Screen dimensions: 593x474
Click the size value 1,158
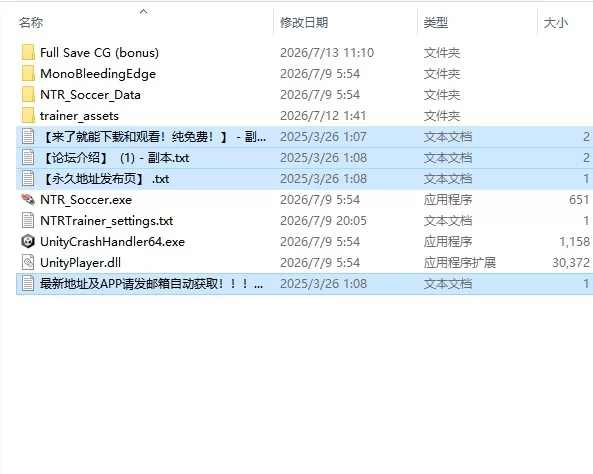click(574, 242)
